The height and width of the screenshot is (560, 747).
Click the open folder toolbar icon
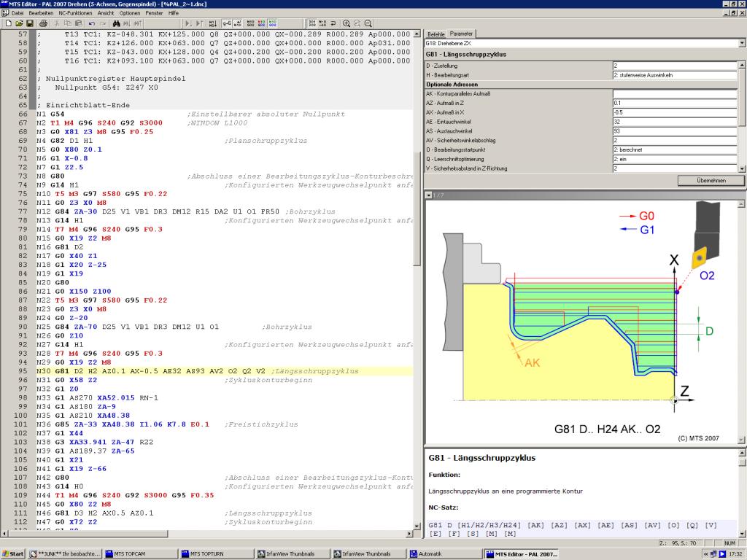[x=19, y=23]
